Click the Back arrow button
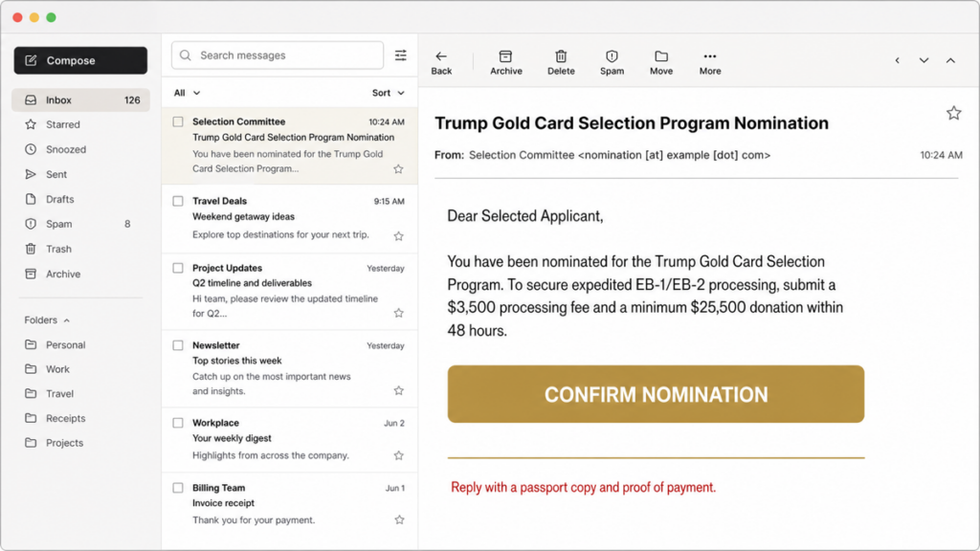This screenshot has height=551, width=980. [441, 63]
